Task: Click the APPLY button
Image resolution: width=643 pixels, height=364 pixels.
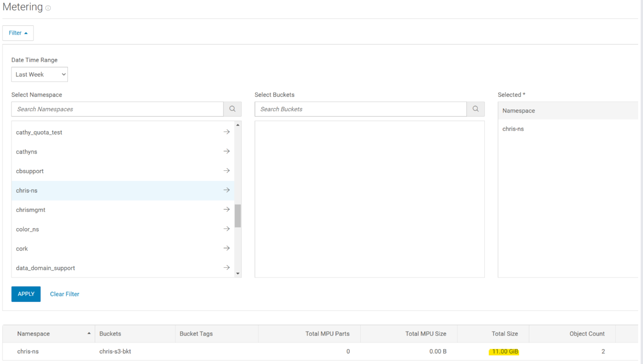Action: (26, 294)
